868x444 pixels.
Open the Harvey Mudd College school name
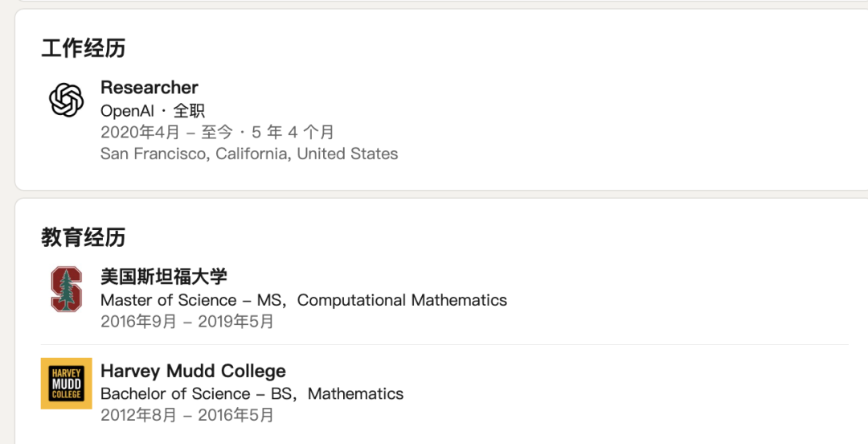click(x=193, y=371)
